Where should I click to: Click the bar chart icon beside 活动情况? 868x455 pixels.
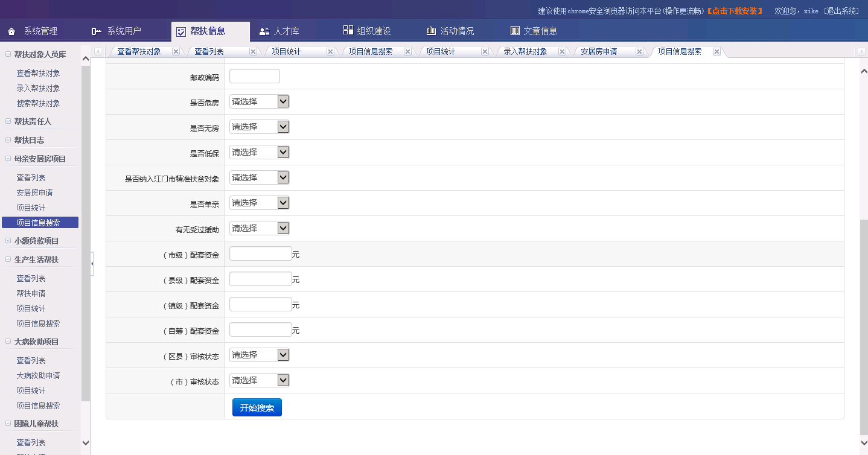pos(431,31)
